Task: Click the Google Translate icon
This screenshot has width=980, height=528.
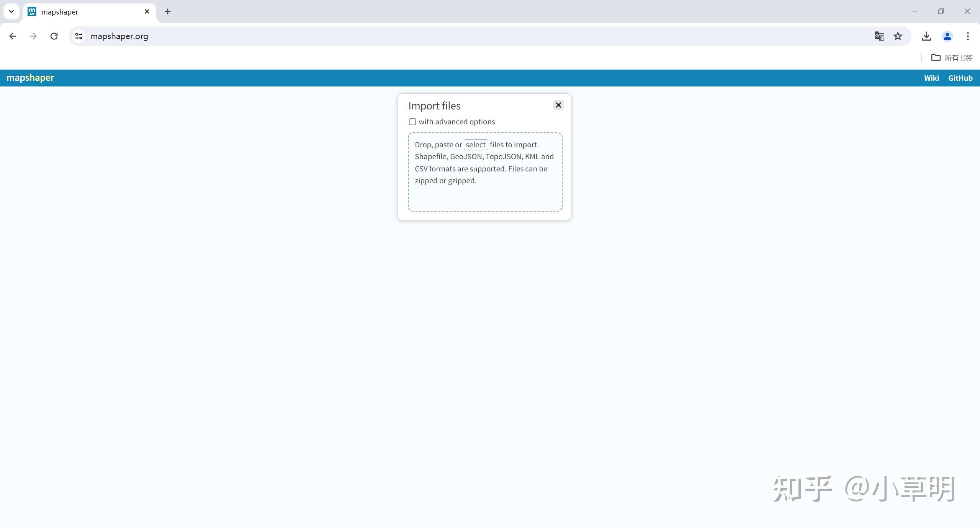Action: [879, 36]
